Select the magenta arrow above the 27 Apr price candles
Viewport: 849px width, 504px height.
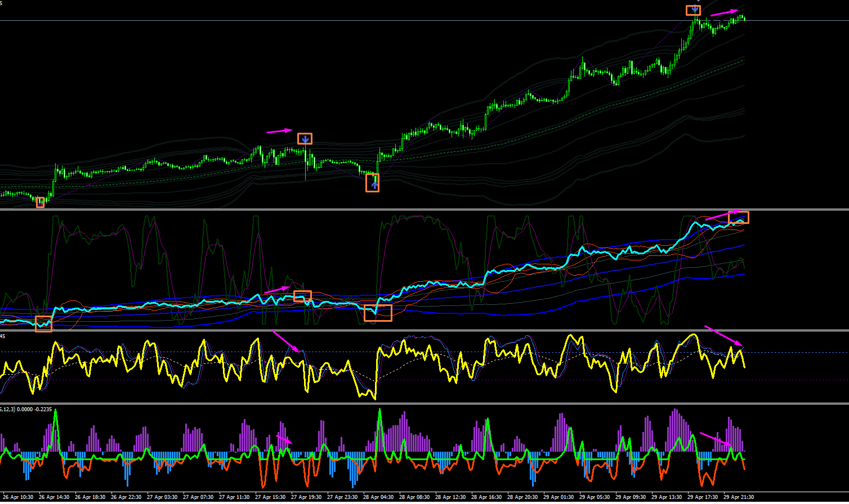(280, 131)
